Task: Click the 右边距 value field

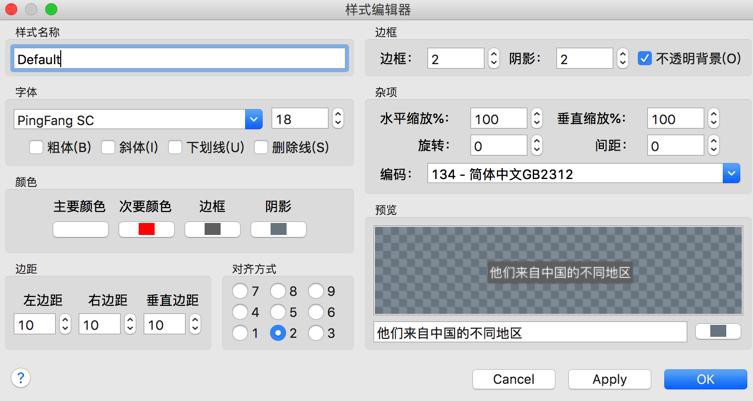Action: pyautogui.click(x=99, y=325)
